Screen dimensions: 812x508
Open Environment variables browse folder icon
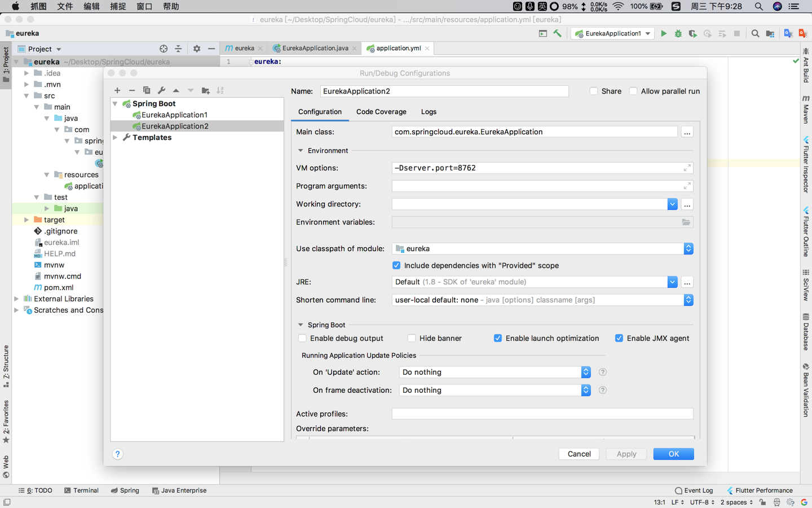pos(686,222)
